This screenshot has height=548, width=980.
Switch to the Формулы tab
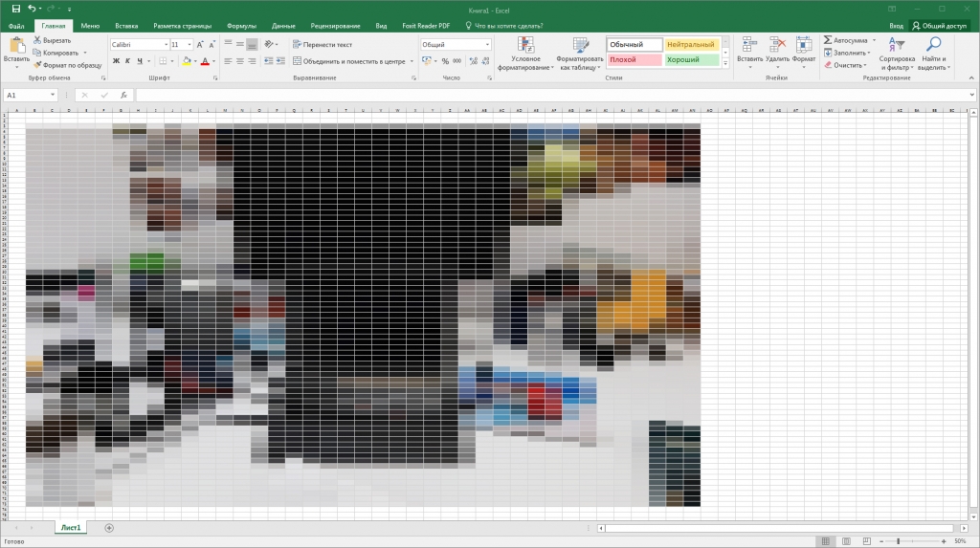tap(241, 26)
